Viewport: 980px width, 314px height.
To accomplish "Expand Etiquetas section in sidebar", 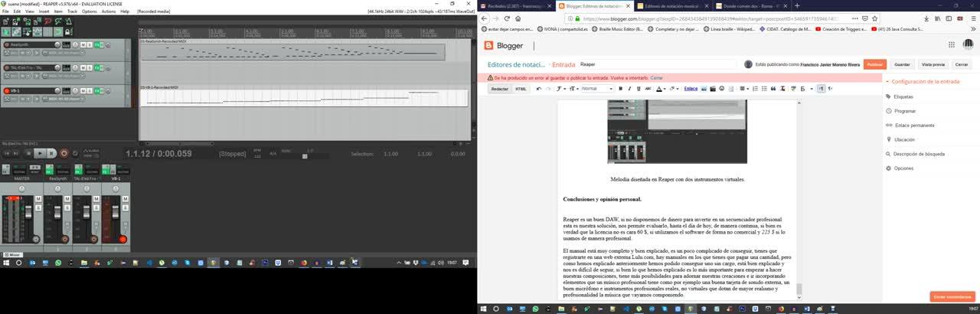I will (x=903, y=96).
